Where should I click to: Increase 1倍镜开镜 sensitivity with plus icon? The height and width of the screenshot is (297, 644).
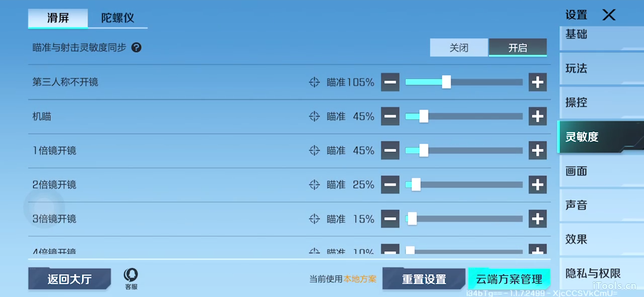click(538, 151)
